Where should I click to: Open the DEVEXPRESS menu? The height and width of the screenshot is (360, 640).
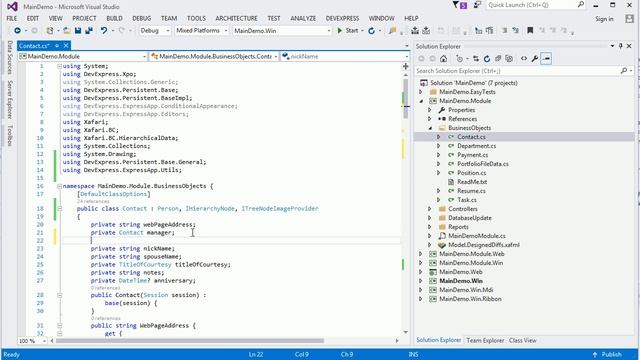coord(342,18)
